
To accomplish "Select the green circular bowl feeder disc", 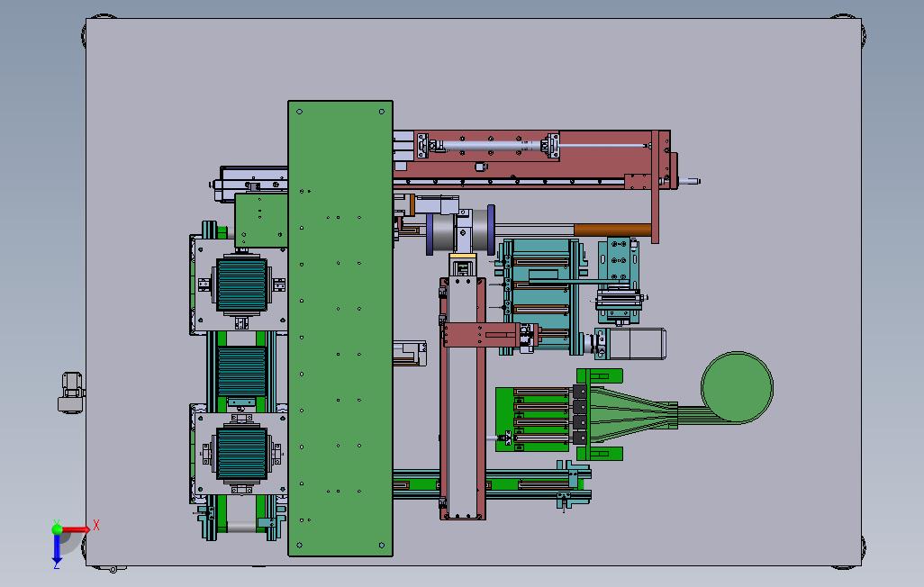I will 737,387.
